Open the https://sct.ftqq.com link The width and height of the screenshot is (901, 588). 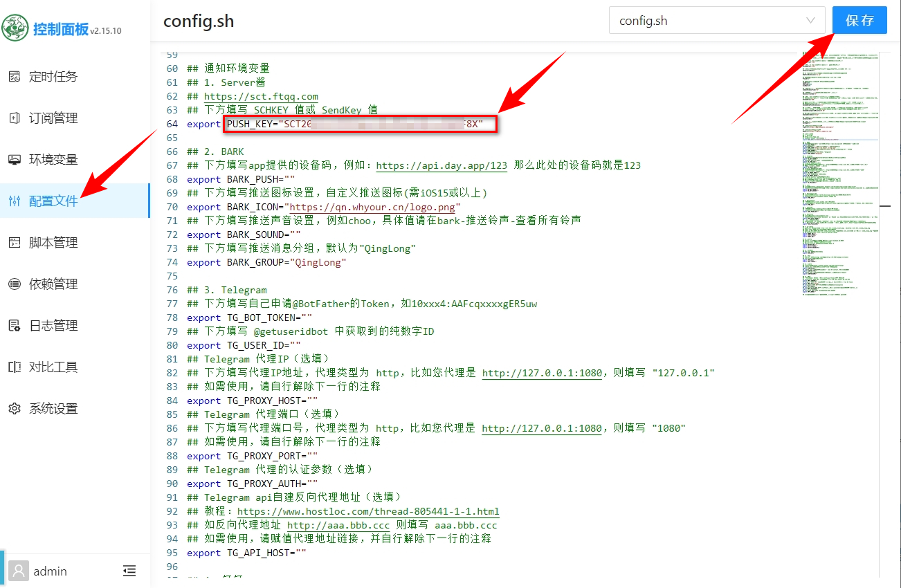[x=261, y=97]
